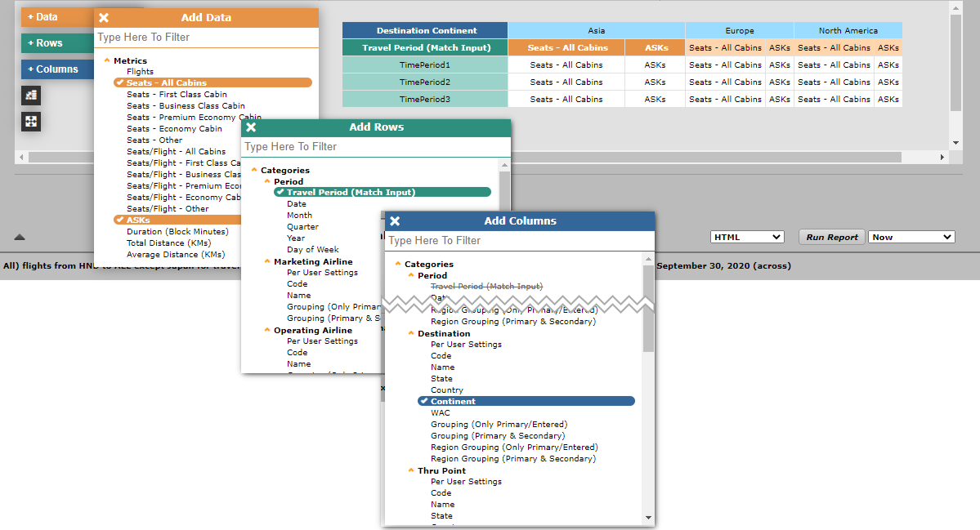Click scroll-right arrow of report preview

[x=942, y=158]
